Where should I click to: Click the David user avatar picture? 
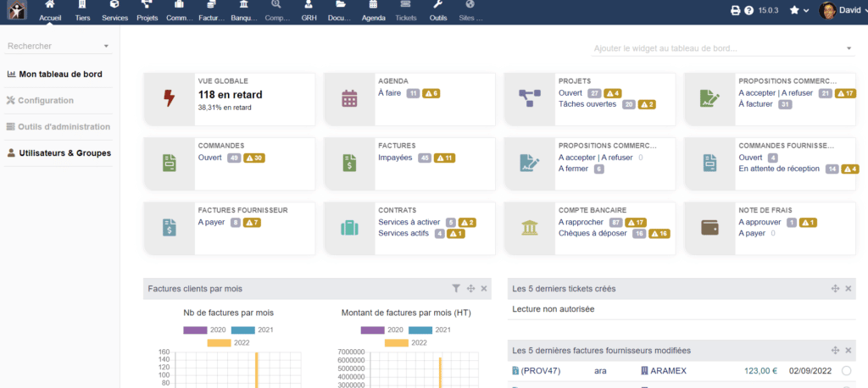[827, 10]
